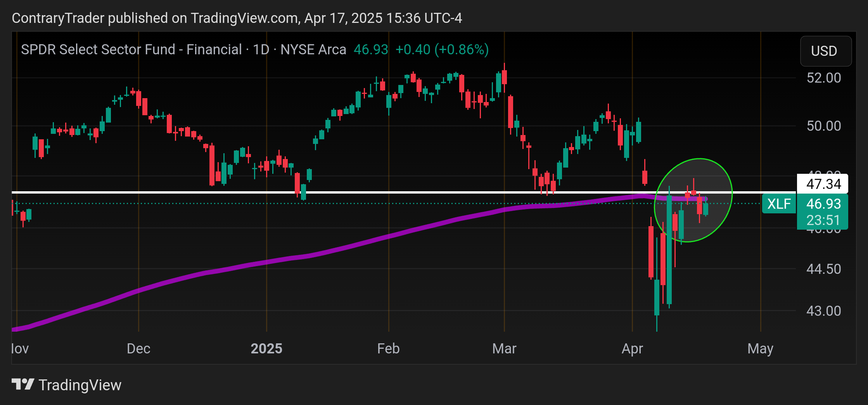Click the 2025 label on time axis
This screenshot has height=405, width=868.
(266, 349)
